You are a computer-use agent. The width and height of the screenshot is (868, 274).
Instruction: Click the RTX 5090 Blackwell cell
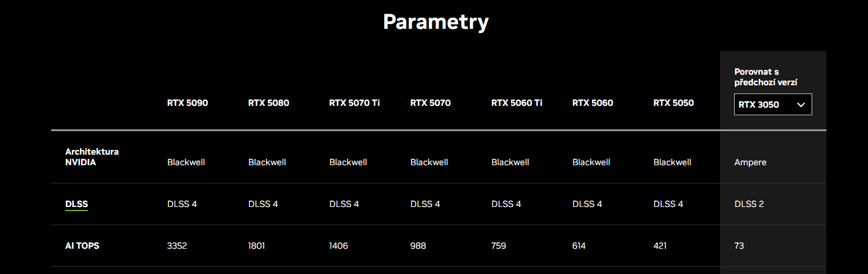(186, 162)
